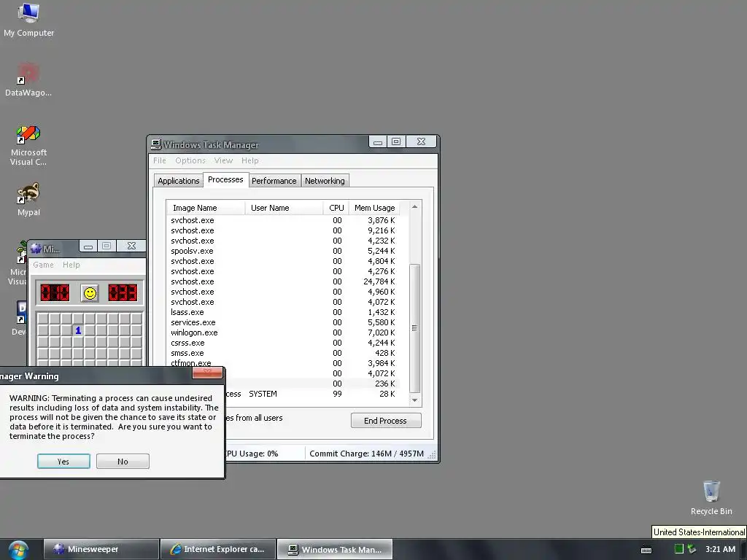Image resolution: width=747 pixels, height=560 pixels.
Task: Cancel termination with the No button
Action: click(123, 462)
